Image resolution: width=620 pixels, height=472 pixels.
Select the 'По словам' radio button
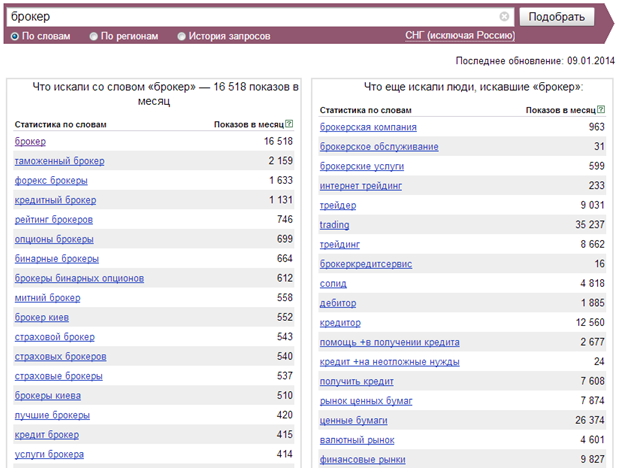click(15, 36)
